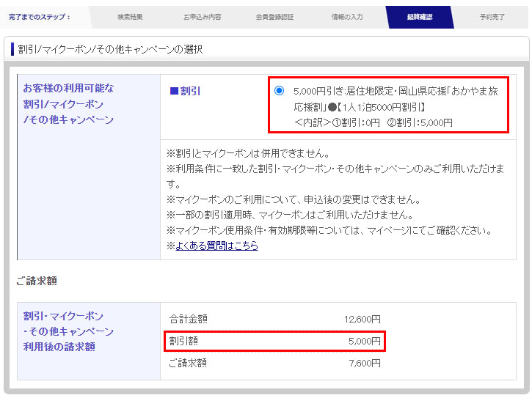532x398 pixels.
Task: Switch to the お申込み内容 step
Action: (203, 17)
